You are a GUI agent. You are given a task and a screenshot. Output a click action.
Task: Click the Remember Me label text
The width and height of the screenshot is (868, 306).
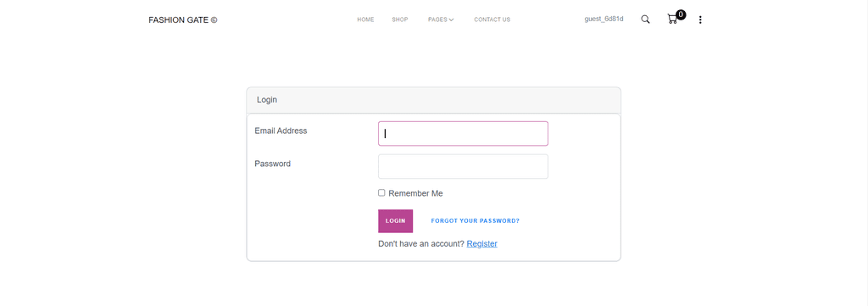[x=415, y=193]
